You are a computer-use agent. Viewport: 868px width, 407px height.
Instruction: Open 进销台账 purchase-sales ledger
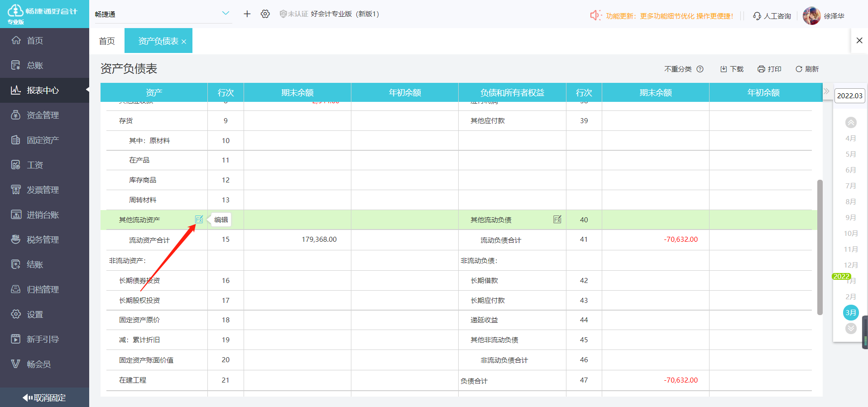pos(44,215)
